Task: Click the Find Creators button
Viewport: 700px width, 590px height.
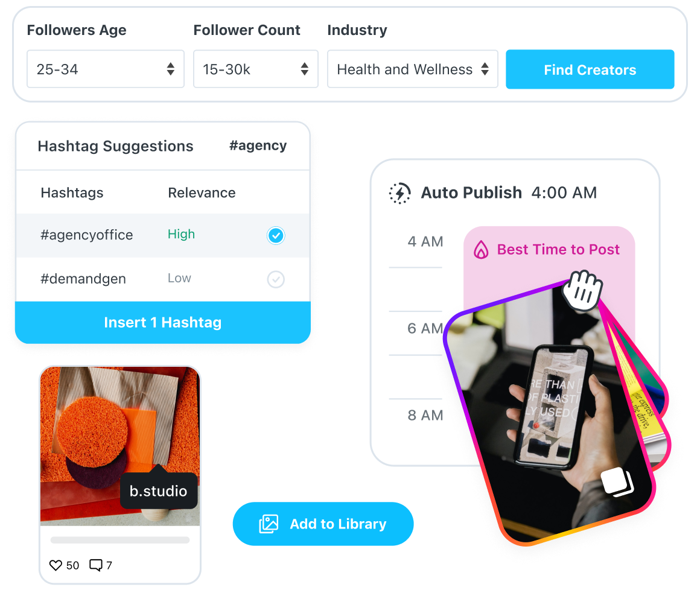Action: tap(590, 69)
